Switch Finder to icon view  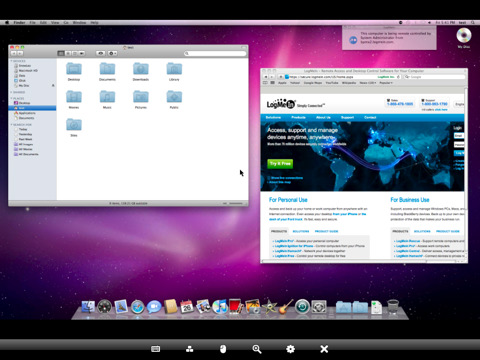[x=61, y=53]
